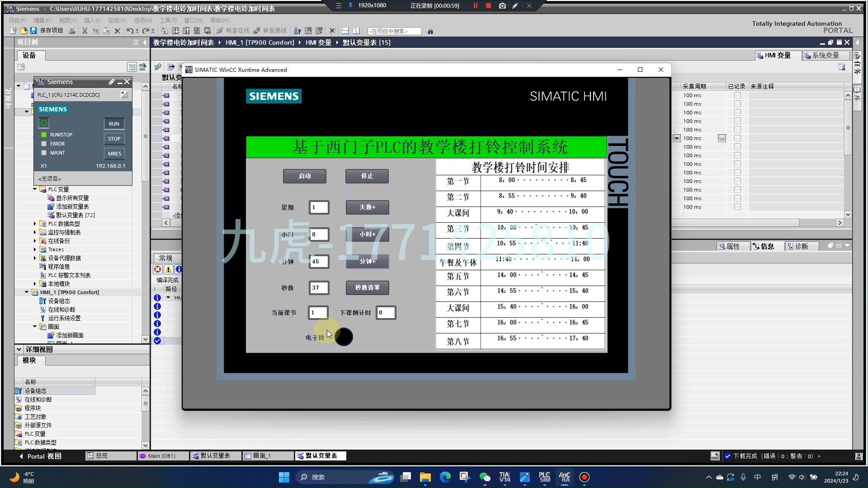Open the Windows Start menu
Screen dimensions: 868x488
[x=284, y=477]
